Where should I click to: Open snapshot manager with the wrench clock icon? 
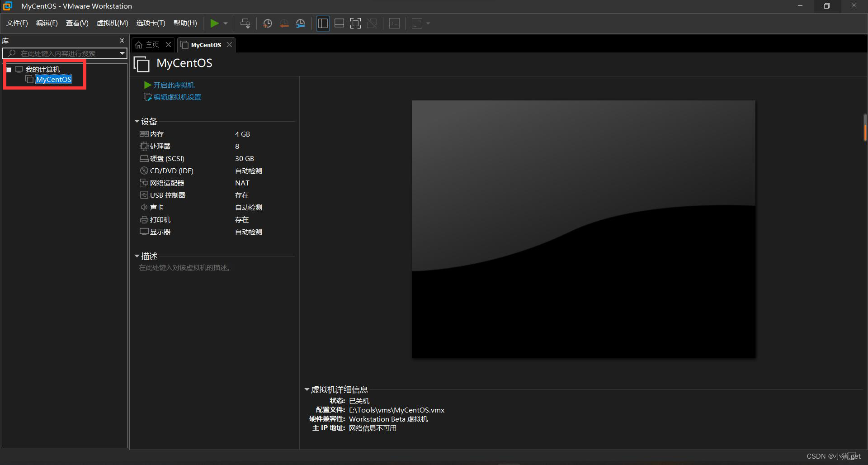click(x=301, y=24)
